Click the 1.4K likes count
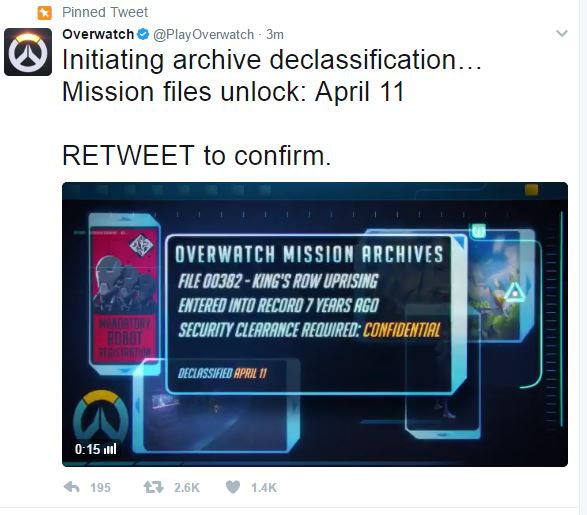 264,488
